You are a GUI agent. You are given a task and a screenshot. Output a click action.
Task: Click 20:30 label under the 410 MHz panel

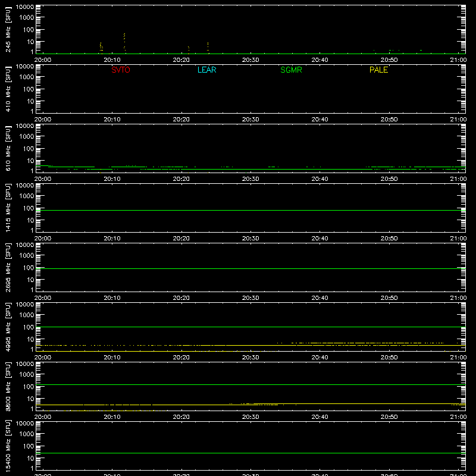pos(250,120)
